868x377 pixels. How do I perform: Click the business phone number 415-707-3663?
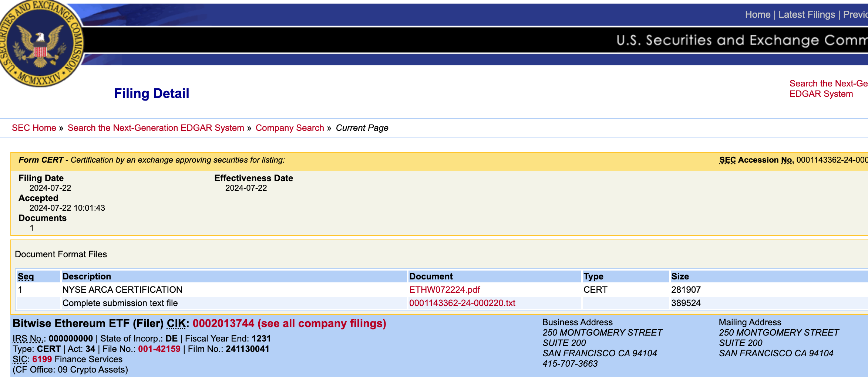click(x=570, y=364)
